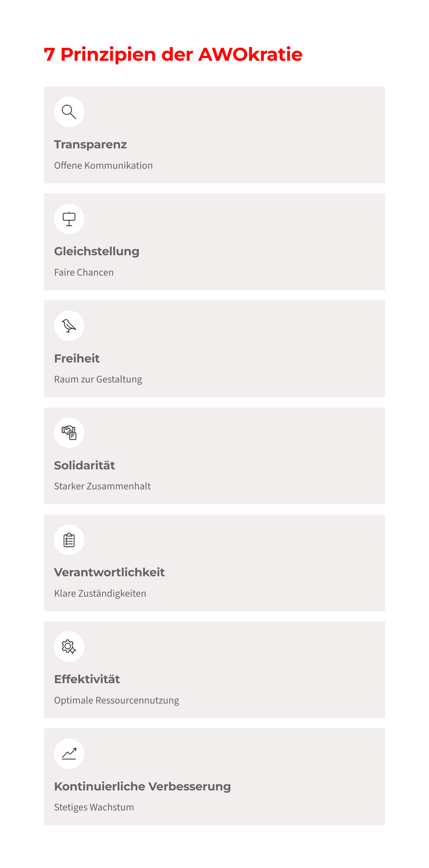The width and height of the screenshot is (429, 868).
Task: Select the Effektivität heading
Action: point(87,679)
